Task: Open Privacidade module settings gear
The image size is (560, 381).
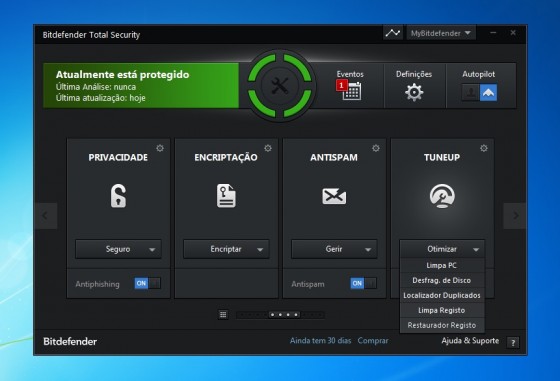Action: pos(160,148)
